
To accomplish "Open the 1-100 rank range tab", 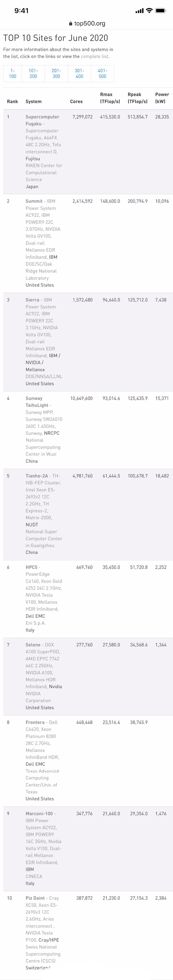I will coord(12,73).
